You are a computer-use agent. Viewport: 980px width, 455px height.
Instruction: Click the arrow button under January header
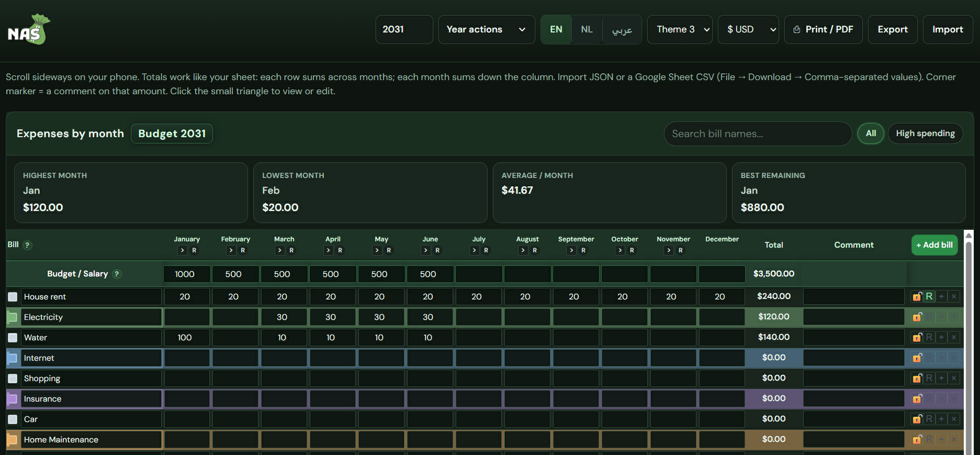pos(182,250)
